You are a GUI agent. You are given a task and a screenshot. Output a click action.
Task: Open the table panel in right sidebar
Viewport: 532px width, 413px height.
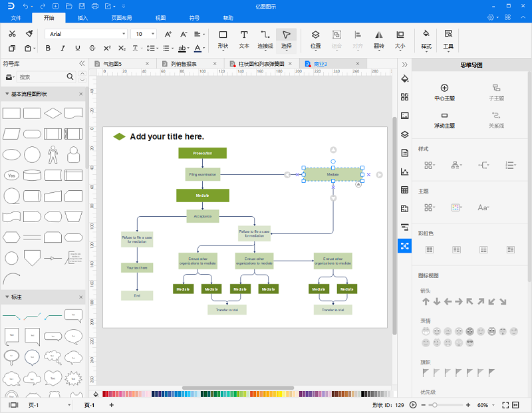coord(405,190)
